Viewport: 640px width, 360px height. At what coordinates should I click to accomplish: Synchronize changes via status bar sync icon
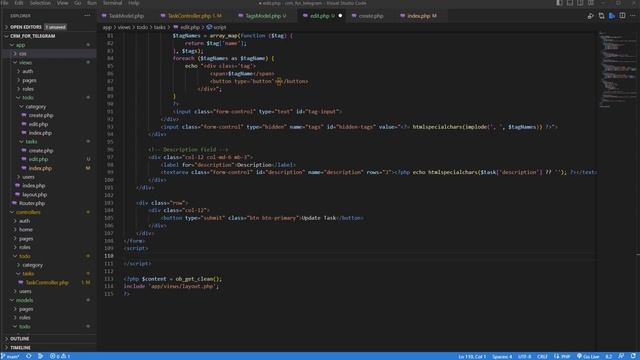click(29, 356)
